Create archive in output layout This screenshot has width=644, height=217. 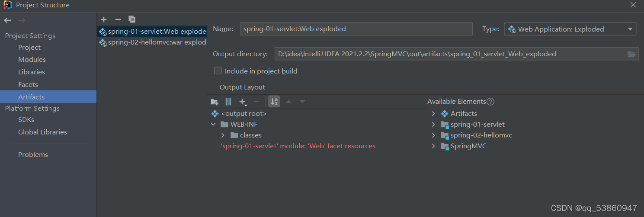pyautogui.click(x=228, y=102)
